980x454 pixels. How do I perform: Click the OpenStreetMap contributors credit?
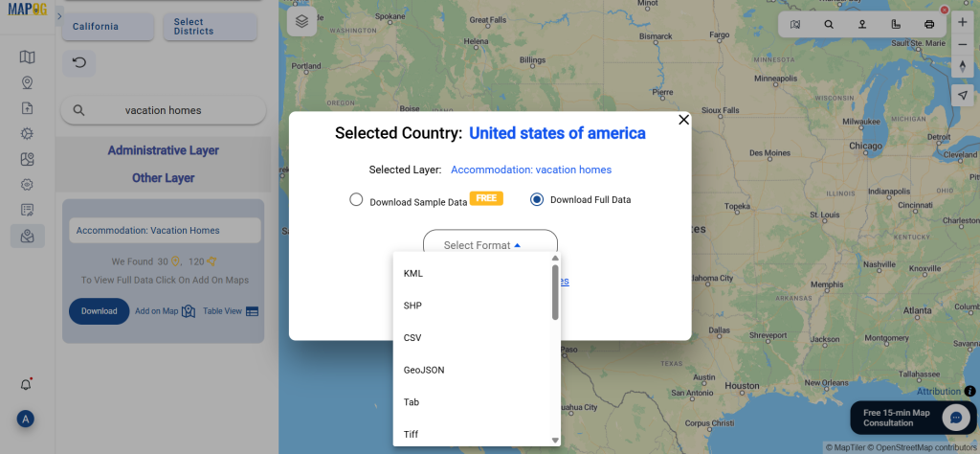click(924, 447)
